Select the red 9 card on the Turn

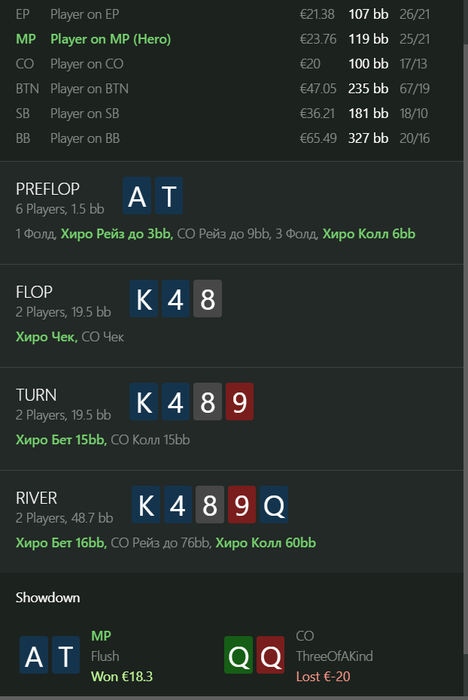(x=239, y=402)
